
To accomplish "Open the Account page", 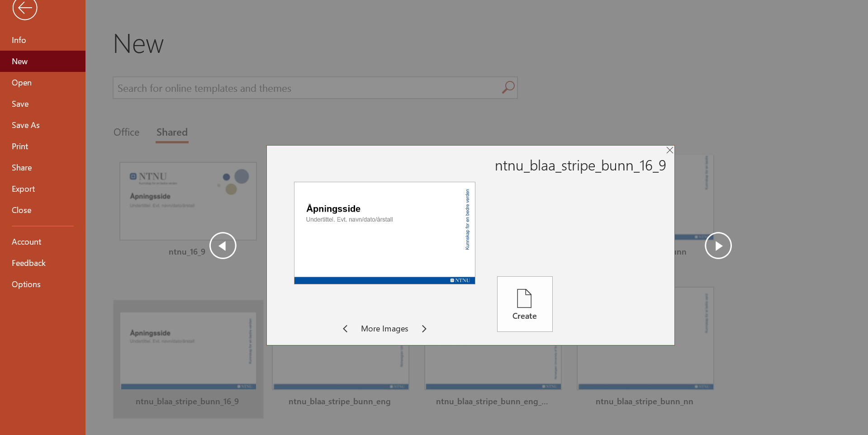I will pyautogui.click(x=43, y=242).
